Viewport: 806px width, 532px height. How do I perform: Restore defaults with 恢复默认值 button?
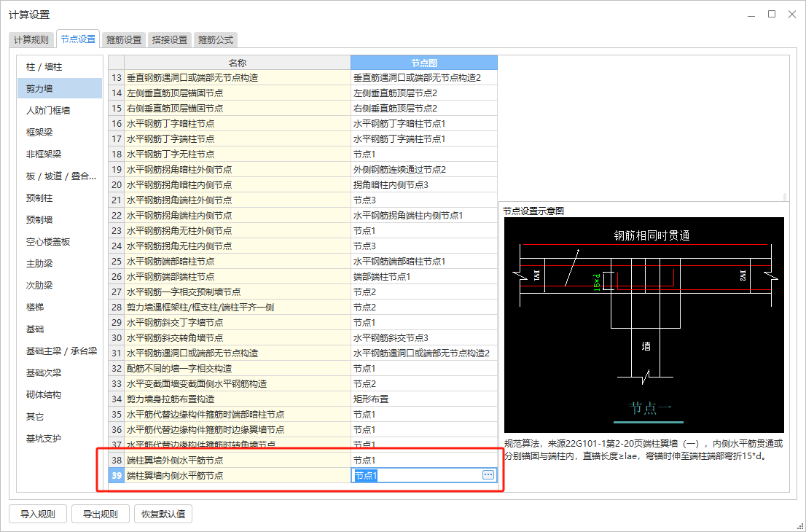coord(163,514)
